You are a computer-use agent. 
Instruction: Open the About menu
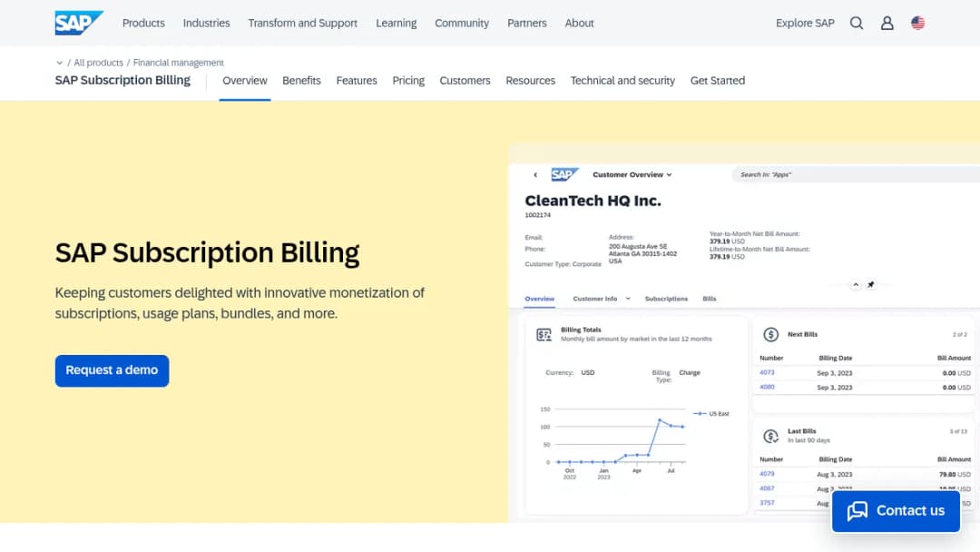[x=579, y=23]
